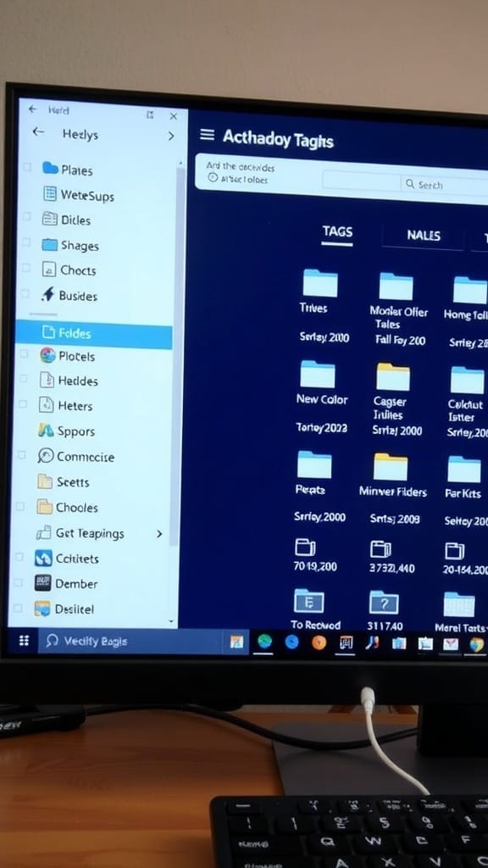Tick the checkbox next to Busides
The image size is (488, 868).
coord(25,293)
